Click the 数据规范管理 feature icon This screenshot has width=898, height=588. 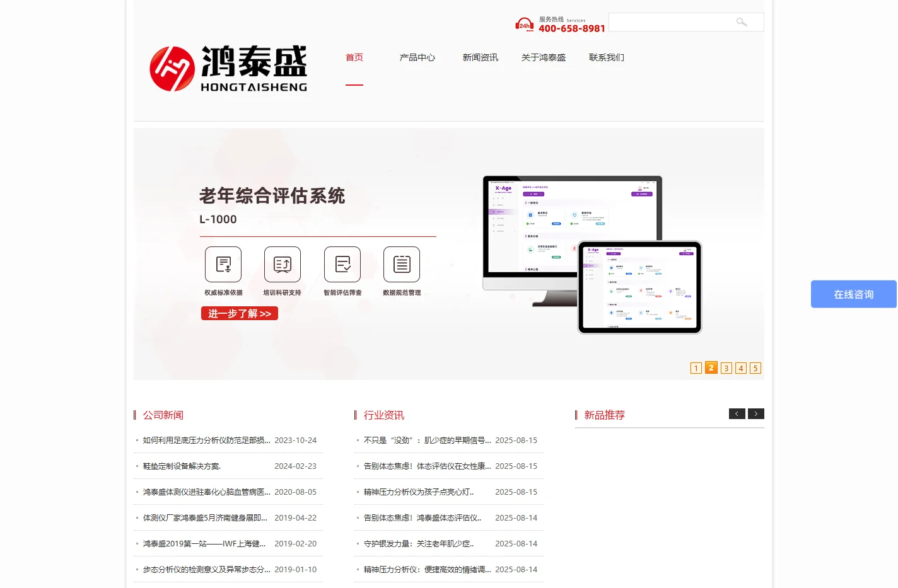pos(402,264)
